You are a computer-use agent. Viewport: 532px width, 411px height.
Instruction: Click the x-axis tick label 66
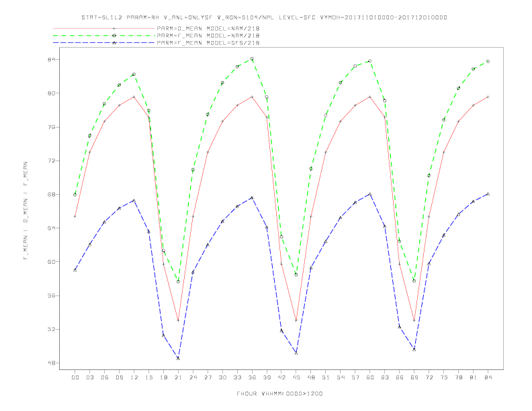point(400,377)
